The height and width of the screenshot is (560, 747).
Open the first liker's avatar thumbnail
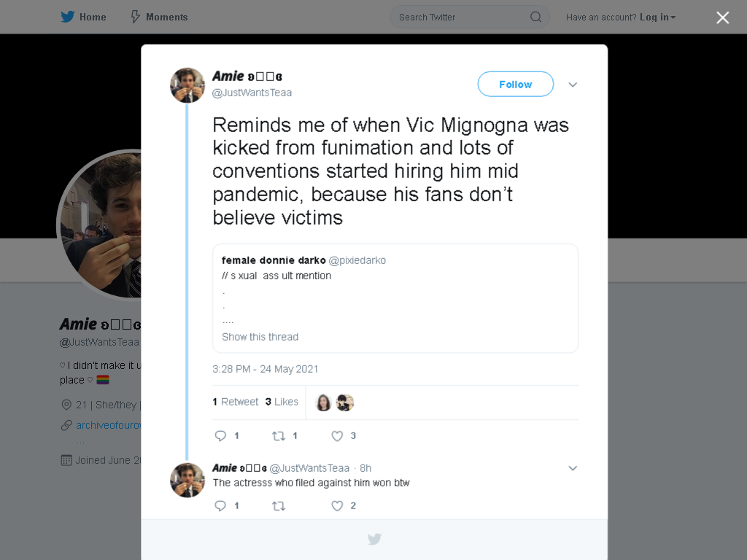[323, 402]
